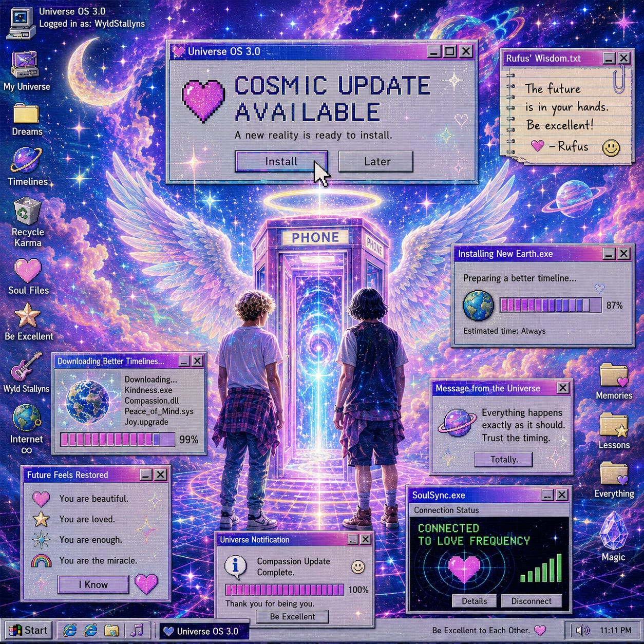Screen dimensions: 644x644
Task: Open the Magic crystal icon
Action: click(x=614, y=531)
